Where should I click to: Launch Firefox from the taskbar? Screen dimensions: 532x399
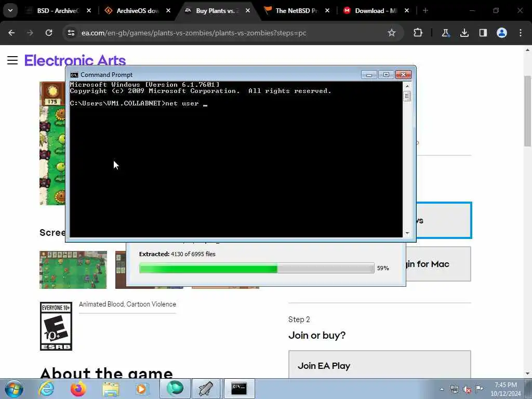[78, 389]
